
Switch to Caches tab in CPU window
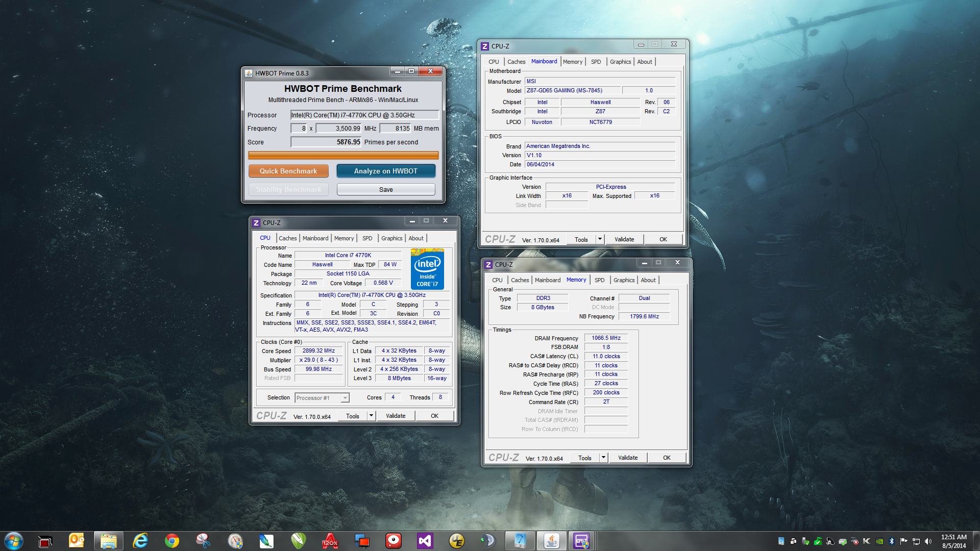[x=287, y=238]
